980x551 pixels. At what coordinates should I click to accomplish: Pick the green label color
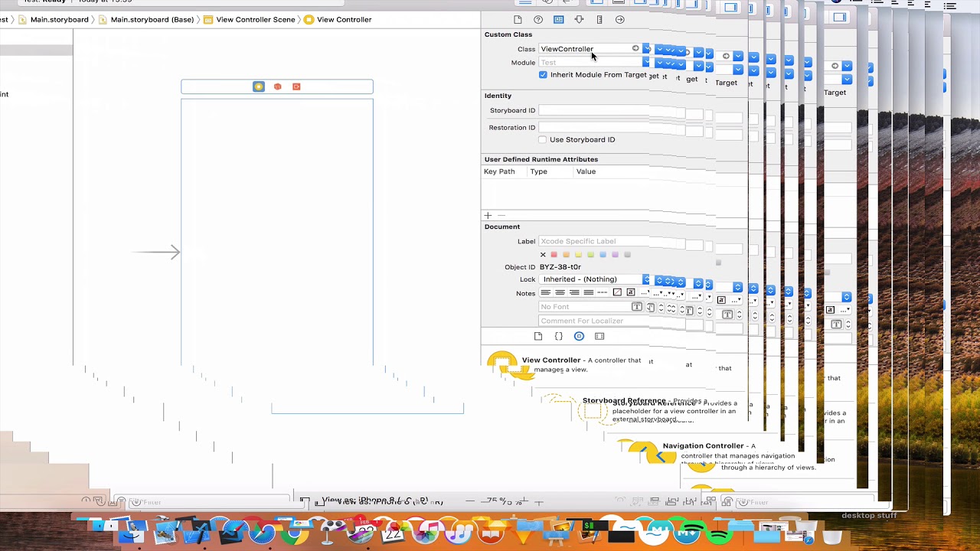590,255
